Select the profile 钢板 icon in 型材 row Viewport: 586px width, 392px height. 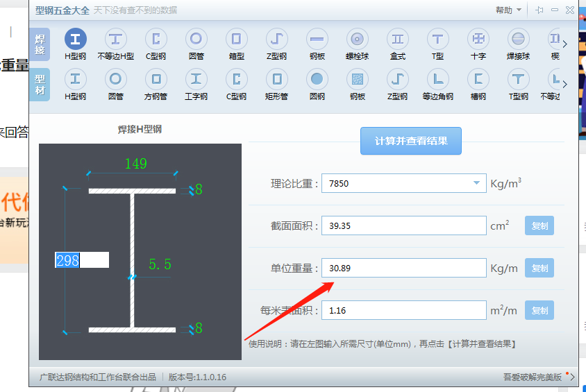click(x=358, y=79)
